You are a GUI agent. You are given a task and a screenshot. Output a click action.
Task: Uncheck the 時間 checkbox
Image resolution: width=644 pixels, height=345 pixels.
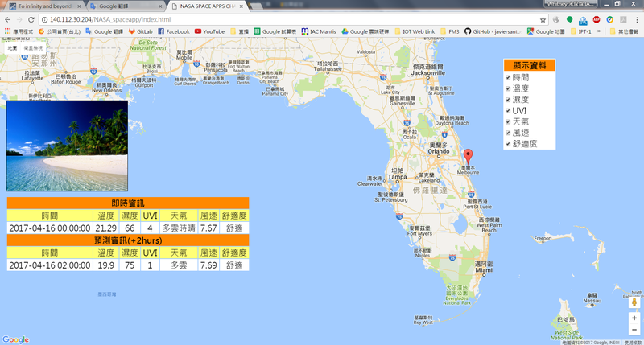click(508, 77)
